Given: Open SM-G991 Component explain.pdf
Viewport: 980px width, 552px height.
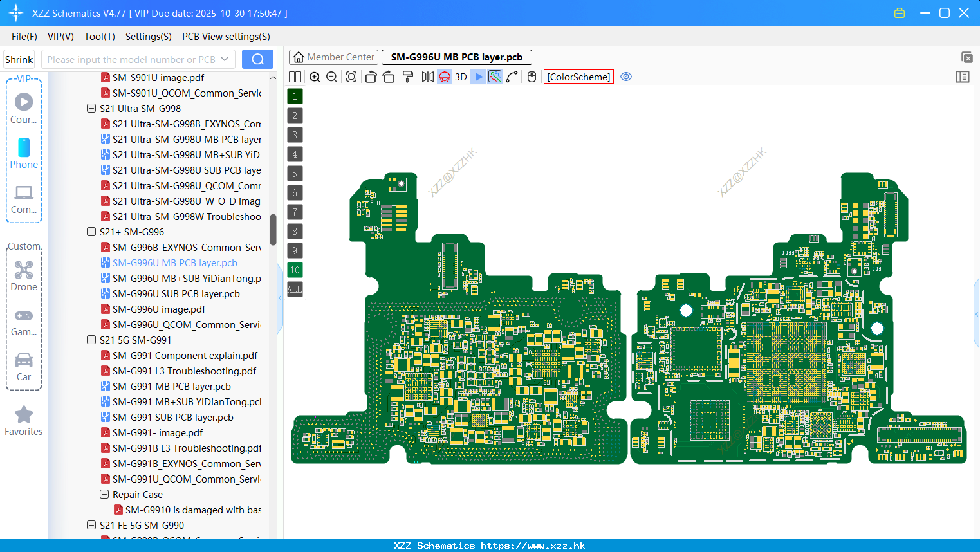Looking at the screenshot, I should tap(185, 355).
